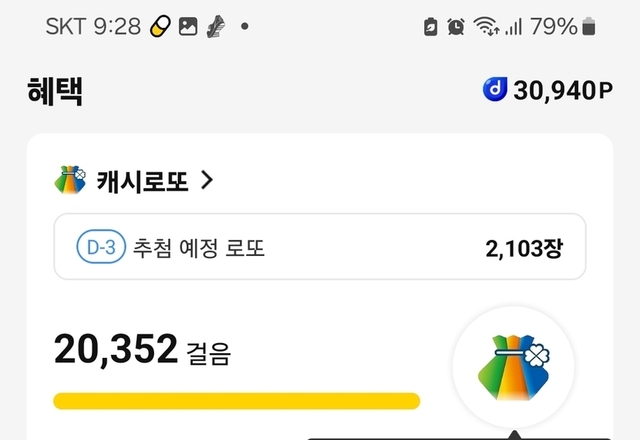Tap the 캐시로또 bag icon in header
The height and width of the screenshot is (440, 640).
[x=72, y=180]
